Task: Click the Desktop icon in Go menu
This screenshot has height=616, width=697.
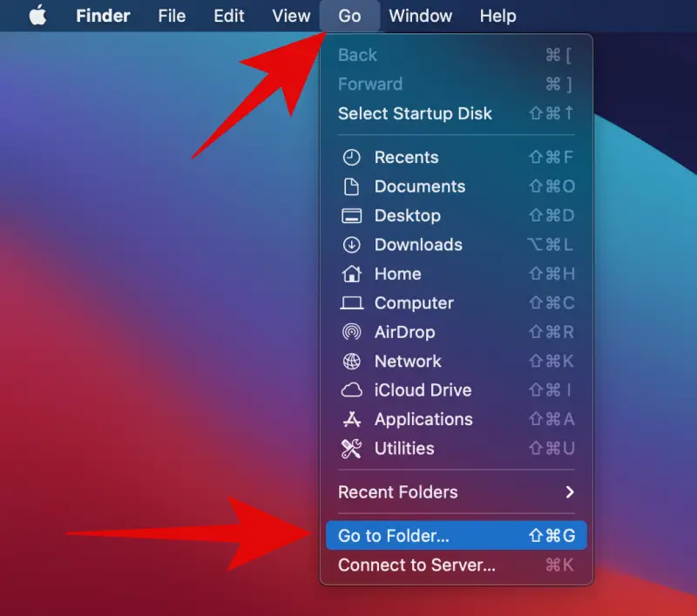Action: 351,216
